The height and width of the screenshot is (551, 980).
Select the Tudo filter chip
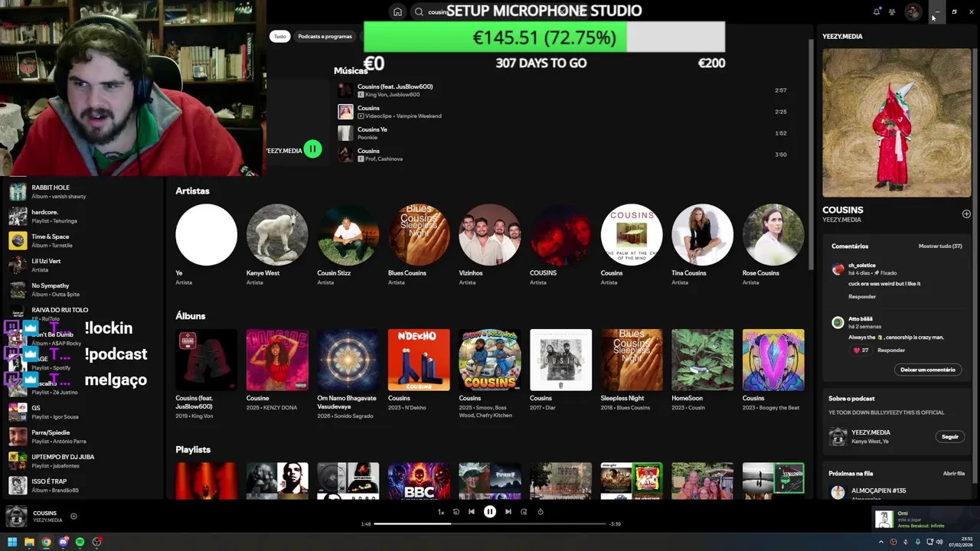click(280, 36)
